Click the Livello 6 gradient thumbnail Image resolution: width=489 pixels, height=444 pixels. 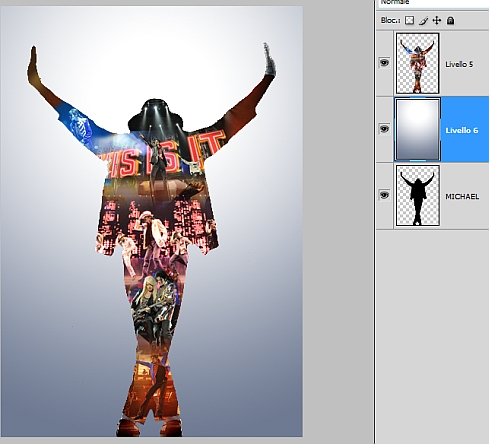417,129
